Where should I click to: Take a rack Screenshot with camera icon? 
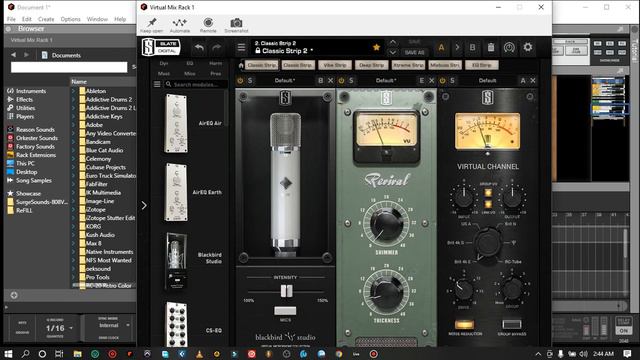(236, 23)
